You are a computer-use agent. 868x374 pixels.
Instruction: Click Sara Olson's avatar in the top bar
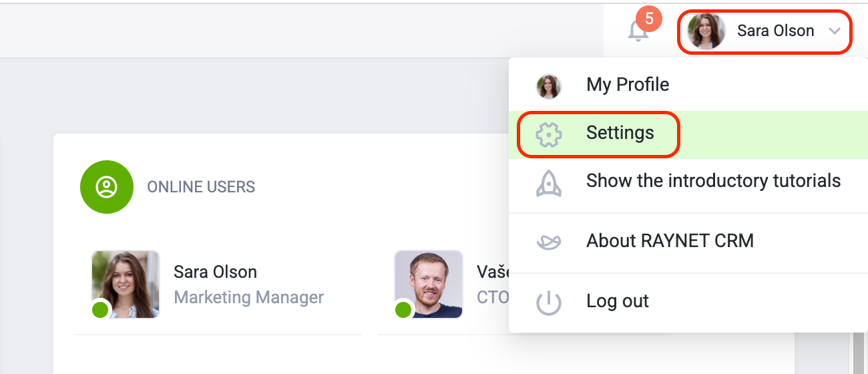[x=706, y=31]
